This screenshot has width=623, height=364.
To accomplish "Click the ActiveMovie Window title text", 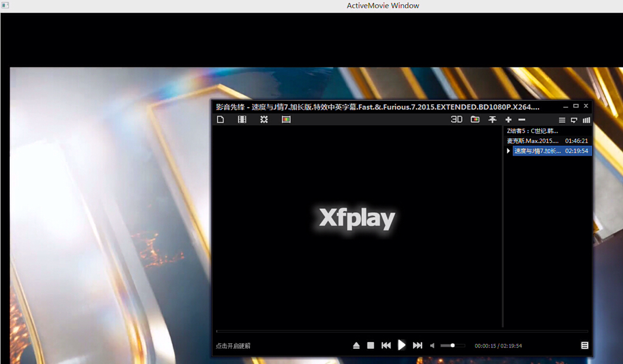I will pos(383,5).
